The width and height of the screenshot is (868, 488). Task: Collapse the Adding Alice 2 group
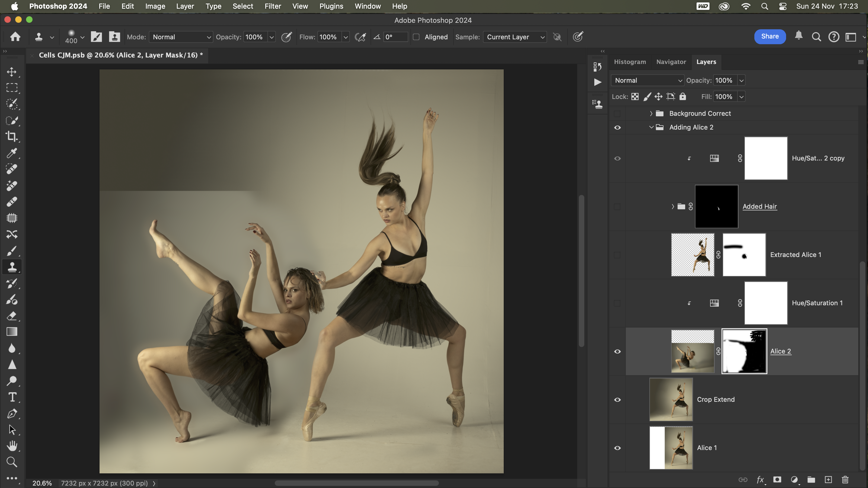(x=651, y=127)
